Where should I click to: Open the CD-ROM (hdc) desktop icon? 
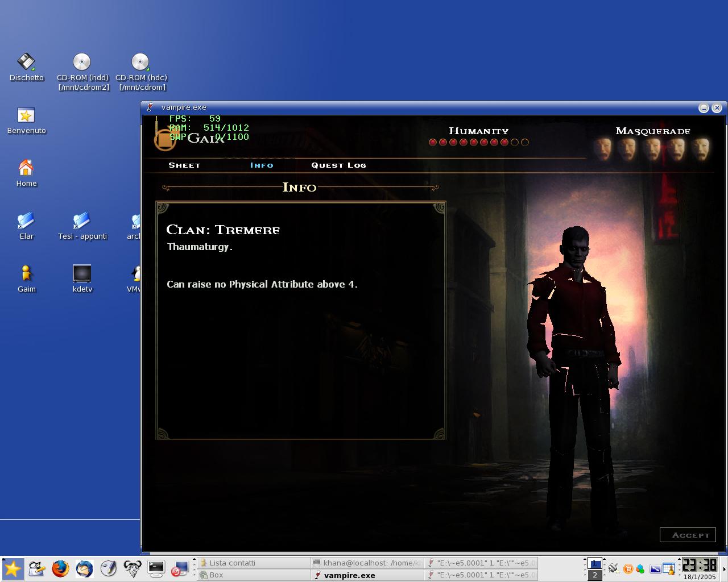point(141,72)
